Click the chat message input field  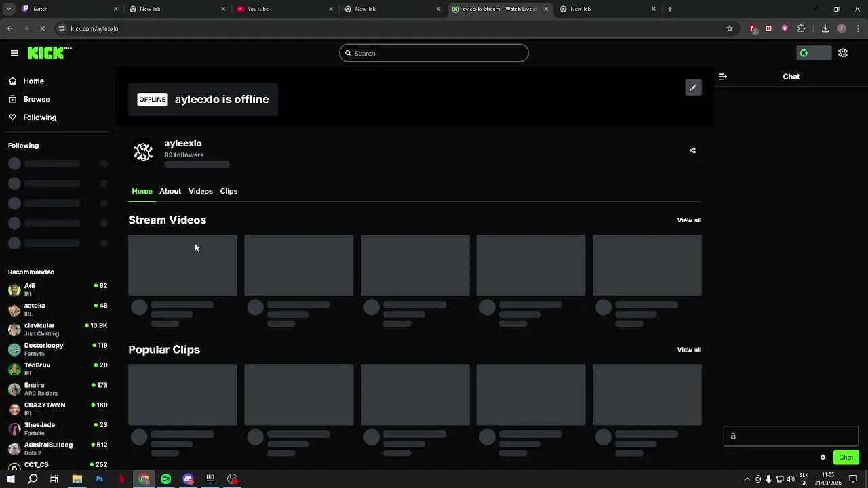[791, 436]
